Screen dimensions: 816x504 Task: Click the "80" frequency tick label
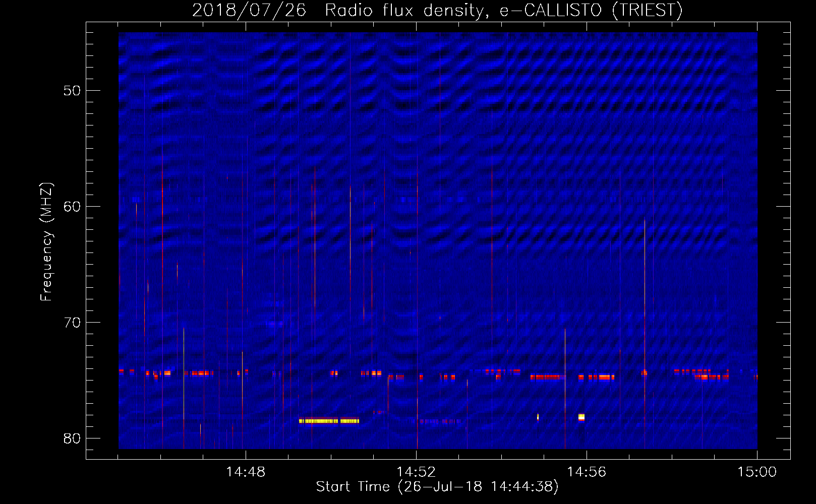72,438
